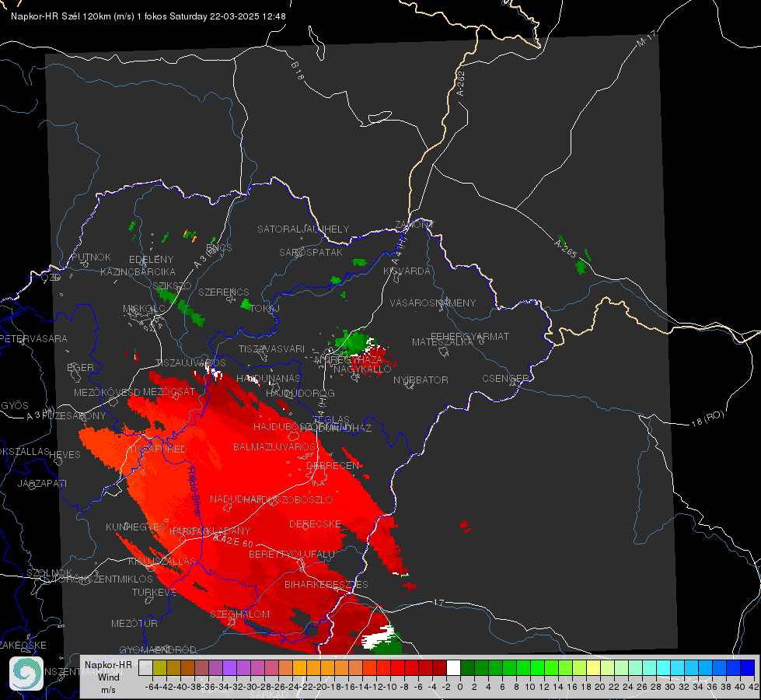Click the TISZAFÜRED label
Viewport: 761px width, 700px height.
click(x=157, y=449)
